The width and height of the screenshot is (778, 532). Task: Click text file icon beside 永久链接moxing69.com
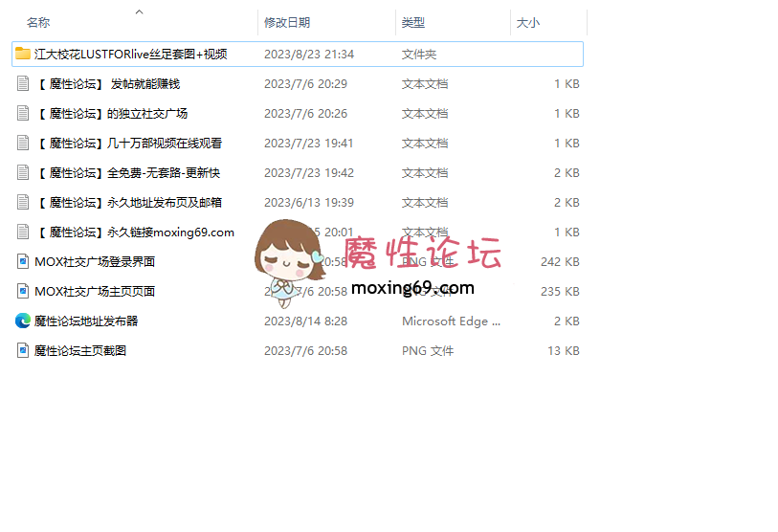pyautogui.click(x=23, y=233)
